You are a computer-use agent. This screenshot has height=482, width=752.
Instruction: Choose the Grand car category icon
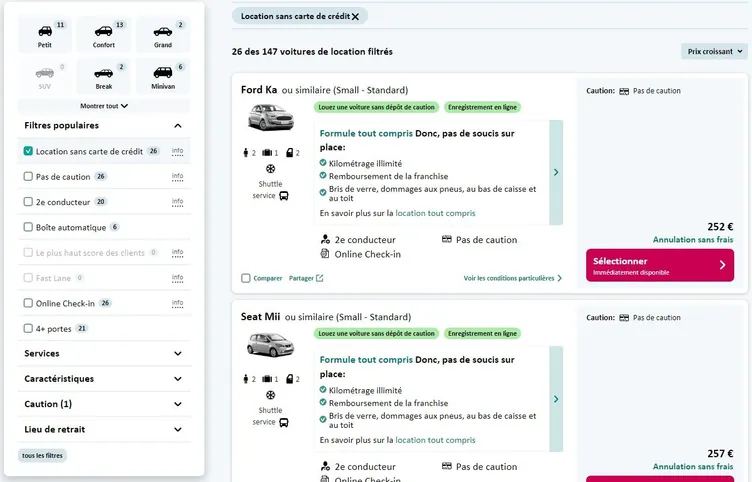pyautogui.click(x=162, y=31)
